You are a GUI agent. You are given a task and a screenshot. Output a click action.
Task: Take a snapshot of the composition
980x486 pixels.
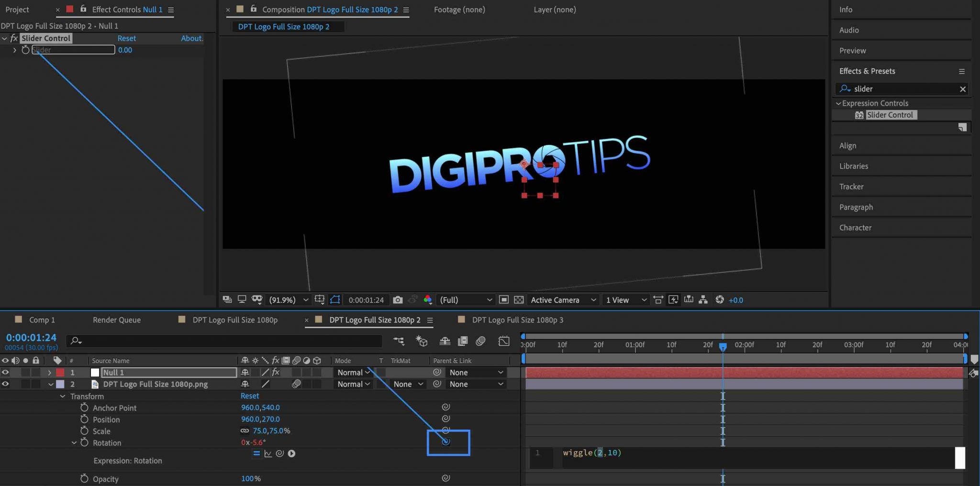pyautogui.click(x=398, y=300)
